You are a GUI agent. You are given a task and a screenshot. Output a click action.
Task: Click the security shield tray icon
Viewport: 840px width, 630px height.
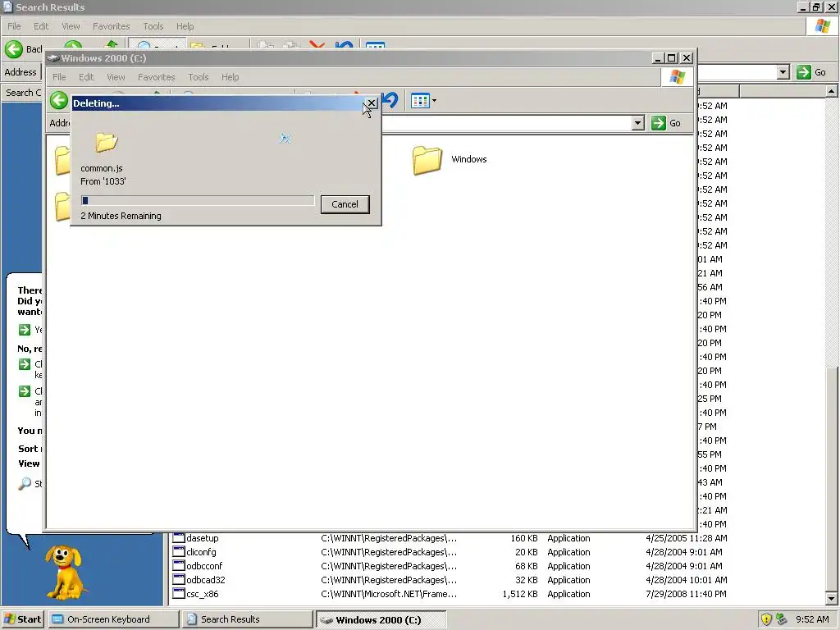click(766, 619)
